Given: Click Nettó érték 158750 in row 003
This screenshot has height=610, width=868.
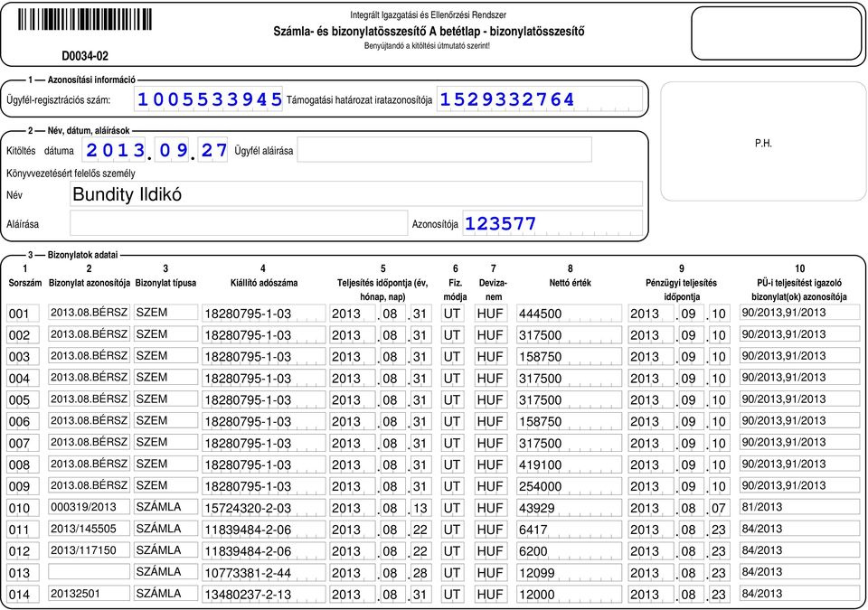Looking at the screenshot, I should pos(569,356).
